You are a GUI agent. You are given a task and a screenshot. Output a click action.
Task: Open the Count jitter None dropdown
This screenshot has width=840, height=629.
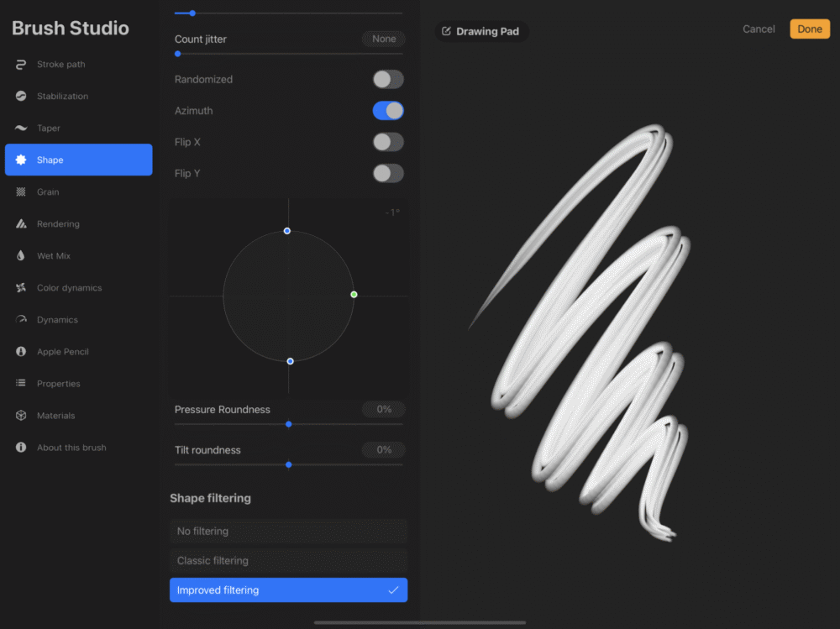pyautogui.click(x=383, y=39)
